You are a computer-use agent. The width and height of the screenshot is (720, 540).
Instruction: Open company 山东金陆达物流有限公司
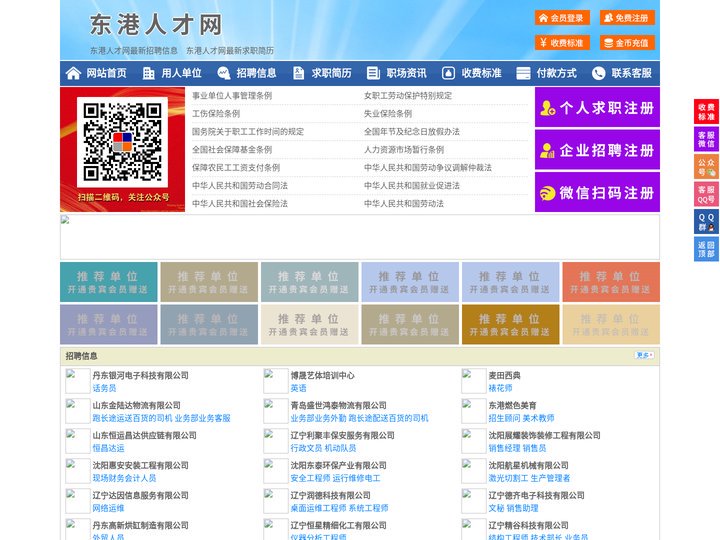136,405
